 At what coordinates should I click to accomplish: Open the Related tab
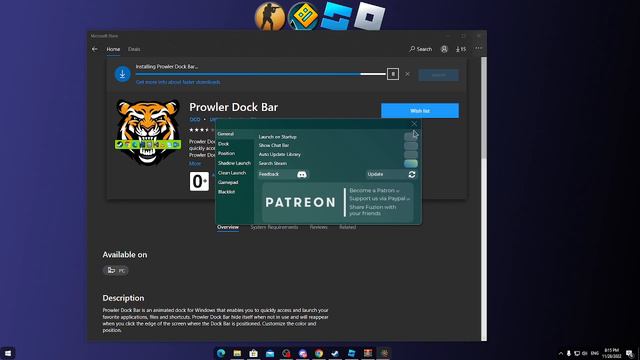click(x=347, y=227)
